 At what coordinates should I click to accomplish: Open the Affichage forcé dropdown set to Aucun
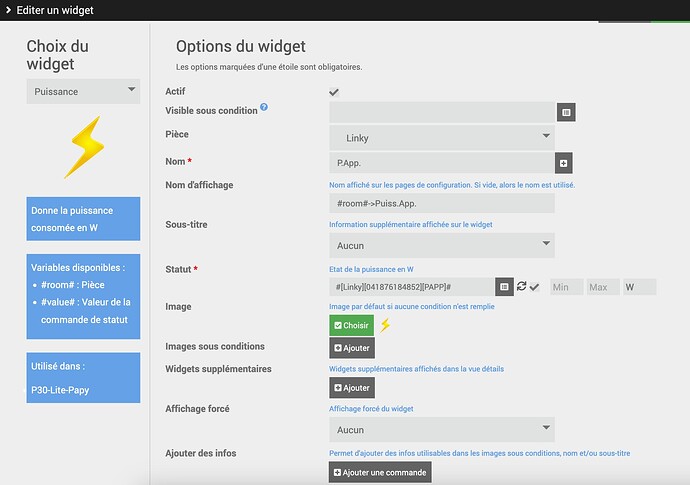(x=442, y=430)
